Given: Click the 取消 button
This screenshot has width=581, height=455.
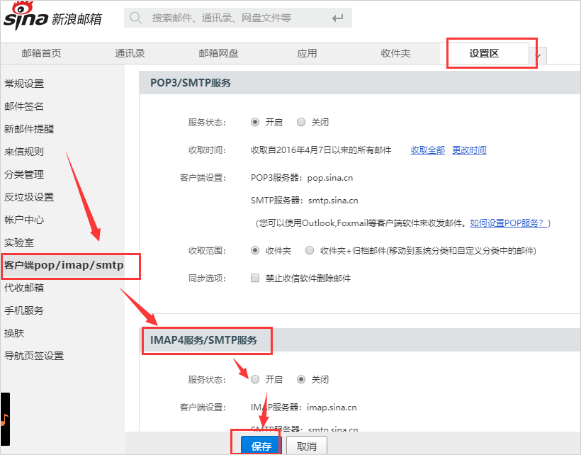Looking at the screenshot, I should tap(307, 446).
